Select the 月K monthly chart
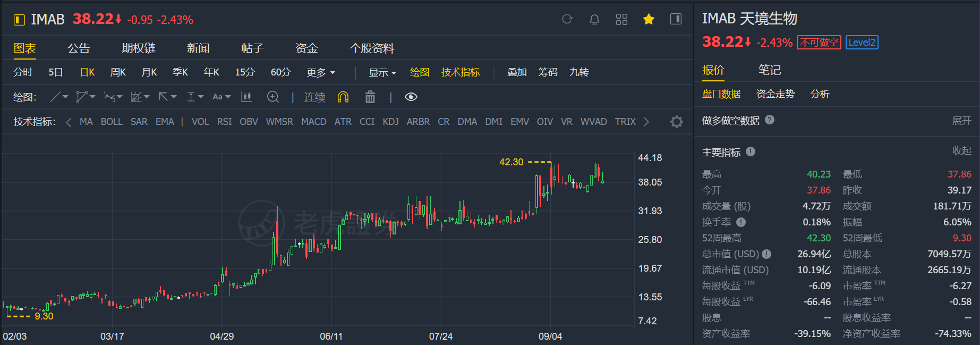This screenshot has width=980, height=345. coord(149,72)
